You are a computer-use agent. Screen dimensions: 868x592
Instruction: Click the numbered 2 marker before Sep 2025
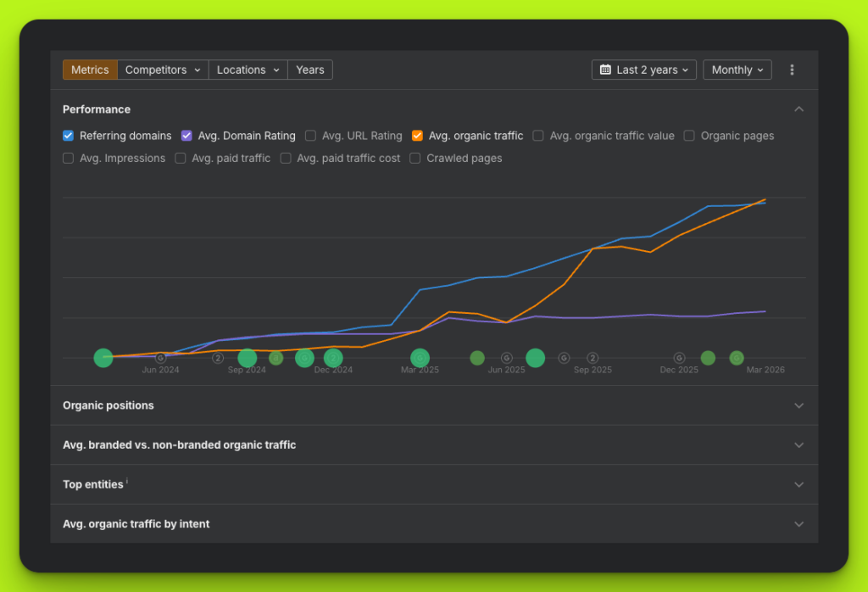pos(593,358)
